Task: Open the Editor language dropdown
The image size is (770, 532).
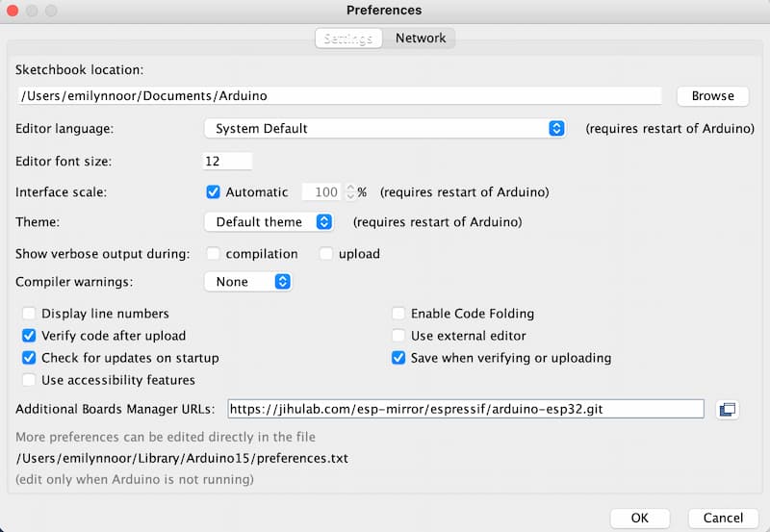Action: (385, 128)
